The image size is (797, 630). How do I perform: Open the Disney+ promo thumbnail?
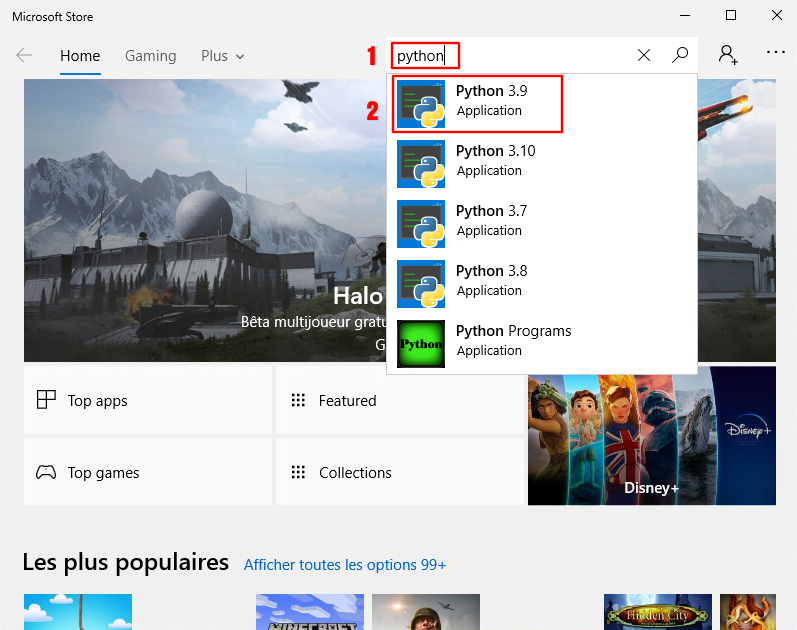(651, 435)
